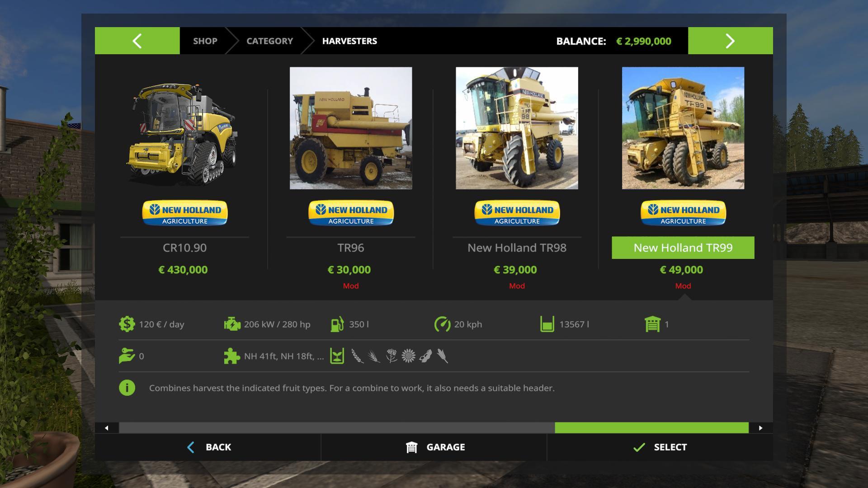Open the GARAGE button
This screenshot has height=488, width=868.
pos(434,447)
